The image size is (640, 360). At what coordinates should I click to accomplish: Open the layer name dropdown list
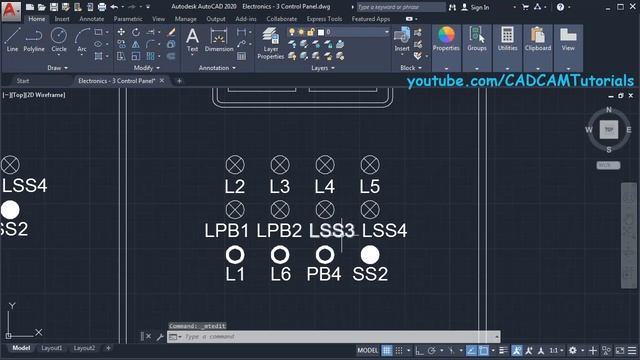[x=386, y=32]
